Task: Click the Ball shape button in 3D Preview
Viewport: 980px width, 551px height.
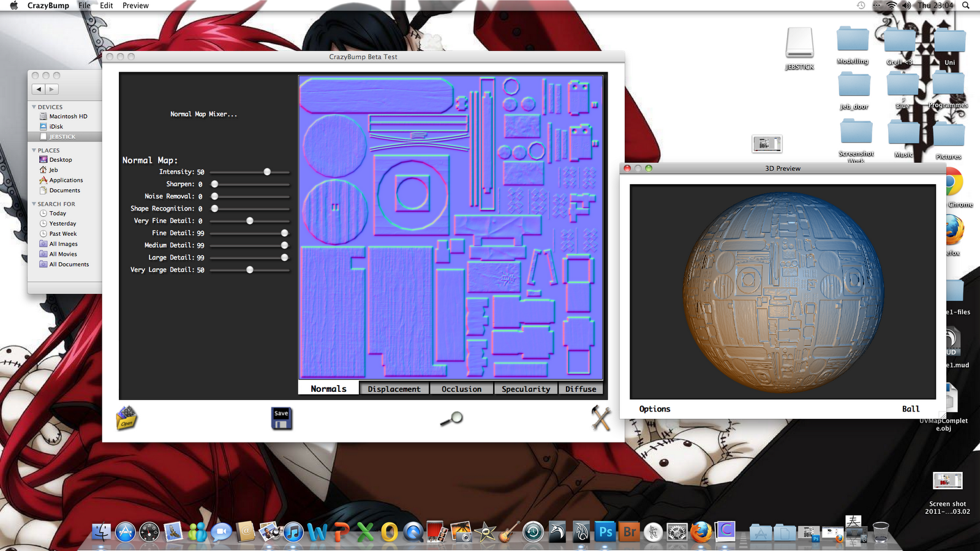Action: pyautogui.click(x=911, y=409)
